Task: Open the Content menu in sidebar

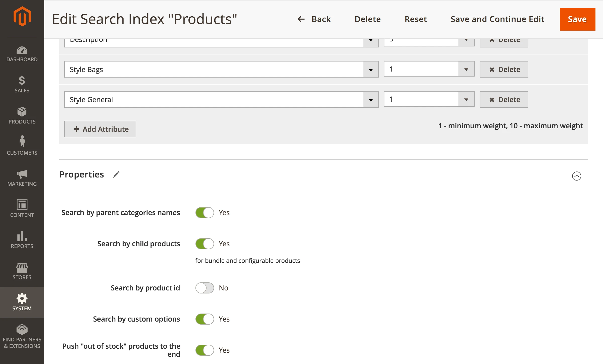Action: 22,208
